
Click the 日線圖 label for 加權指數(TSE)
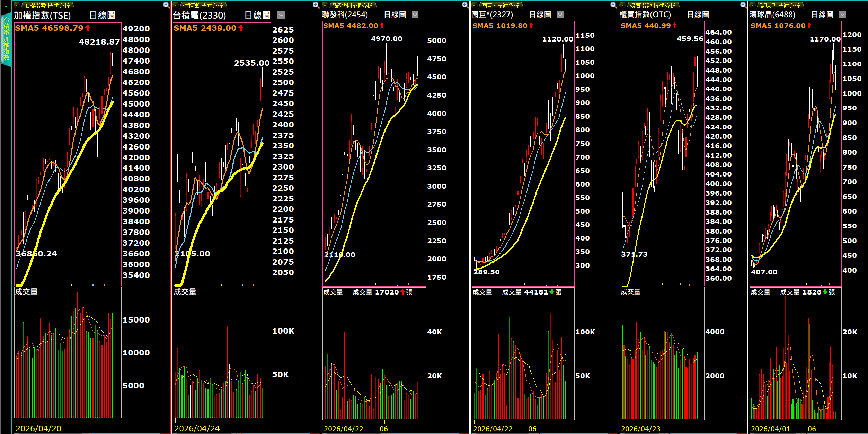click(x=102, y=15)
